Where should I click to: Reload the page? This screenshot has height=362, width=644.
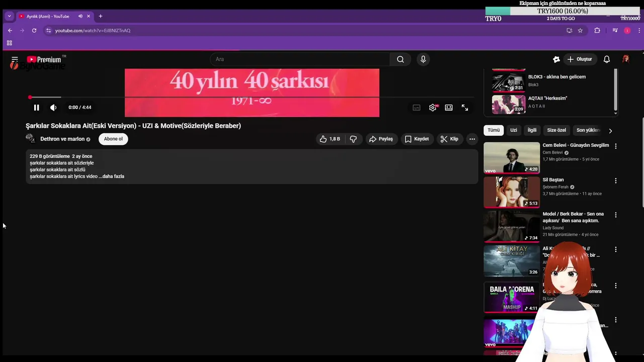(34, 31)
